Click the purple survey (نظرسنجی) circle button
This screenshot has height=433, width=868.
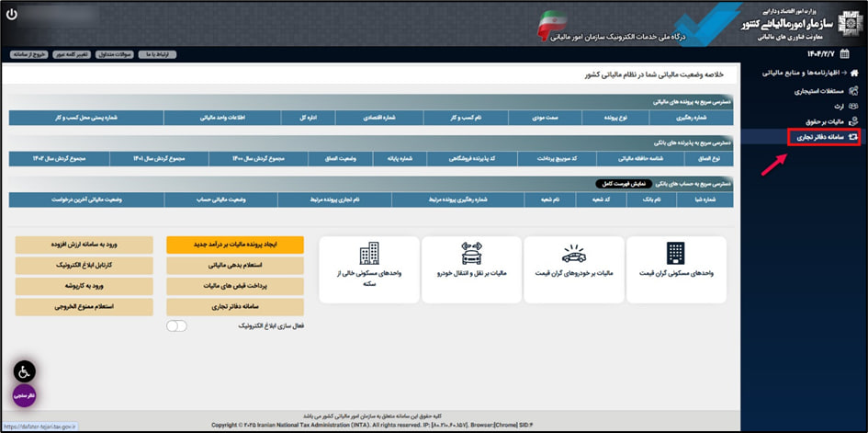click(25, 395)
